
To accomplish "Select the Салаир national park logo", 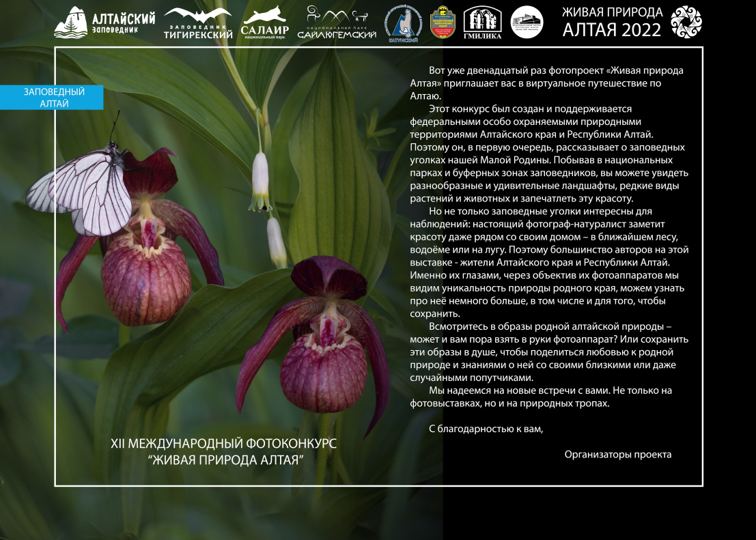I will [264, 23].
